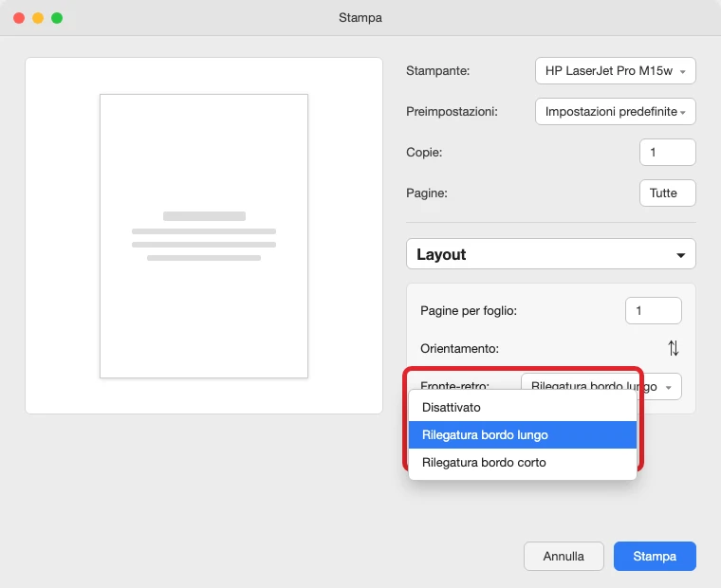721x588 pixels.
Task: Maximize the print dialog with green button
Action: coord(57,18)
